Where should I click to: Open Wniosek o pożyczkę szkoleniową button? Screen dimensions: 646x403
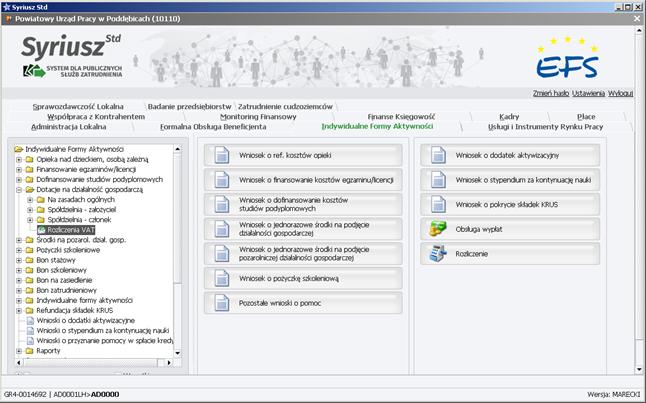[x=303, y=279]
